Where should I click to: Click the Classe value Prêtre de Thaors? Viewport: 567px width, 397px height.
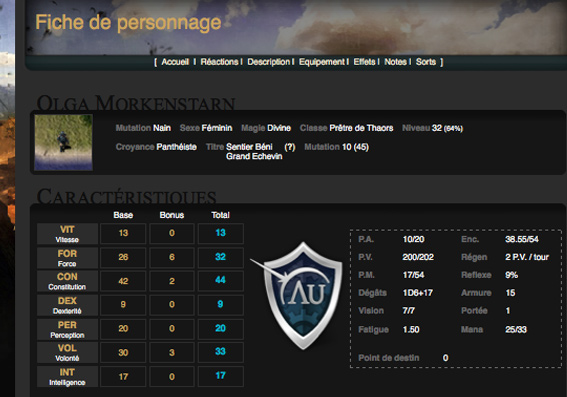coord(361,128)
